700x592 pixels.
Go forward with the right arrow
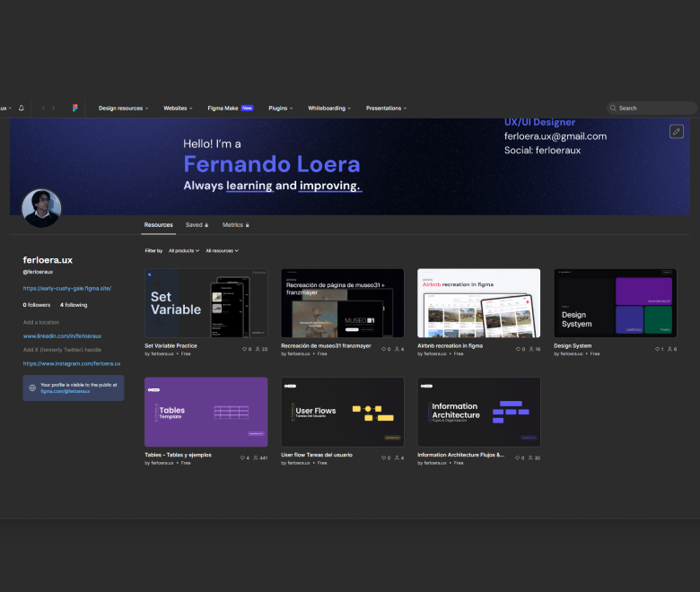tap(53, 108)
